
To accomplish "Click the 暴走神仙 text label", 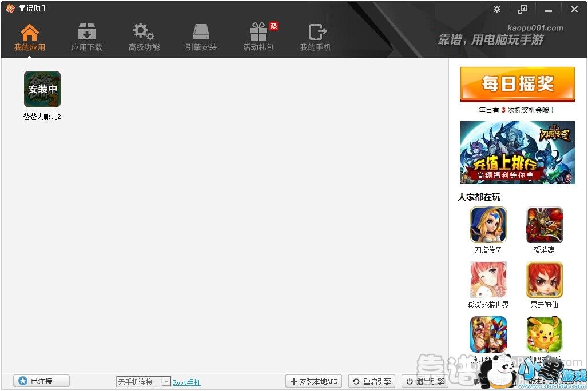I will click(x=544, y=305).
